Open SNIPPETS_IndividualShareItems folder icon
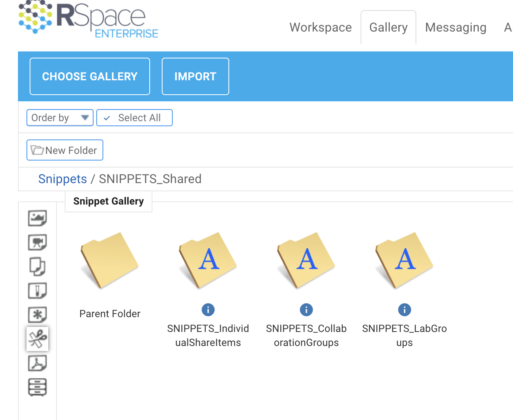The width and height of the screenshot is (513, 420). (208, 260)
